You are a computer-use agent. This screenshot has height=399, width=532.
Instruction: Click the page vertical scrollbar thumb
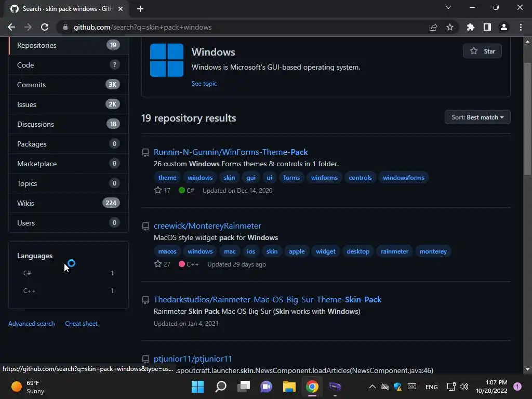[x=527, y=119]
